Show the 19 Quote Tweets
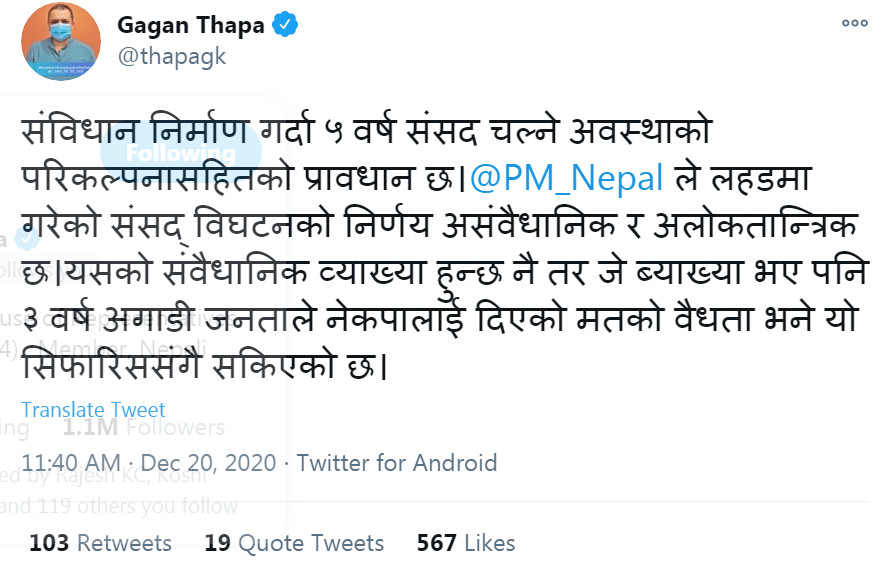The width and height of the screenshot is (892, 571). [x=294, y=543]
